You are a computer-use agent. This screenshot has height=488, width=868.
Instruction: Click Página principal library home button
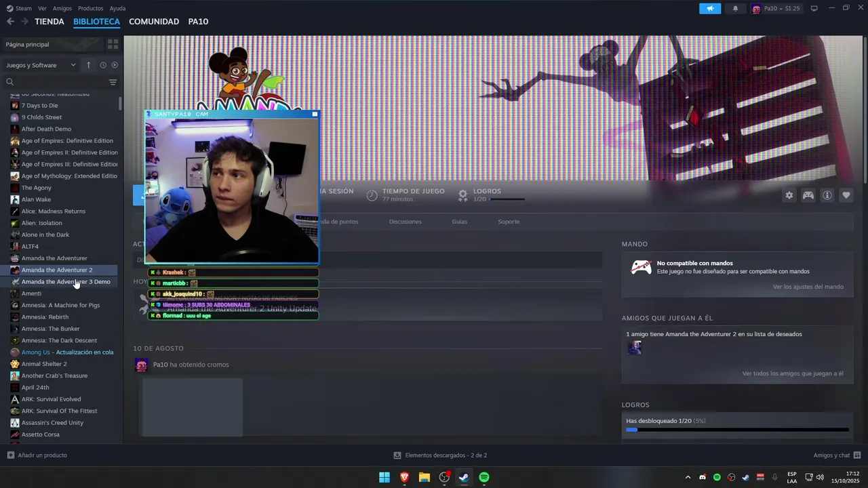pos(53,44)
